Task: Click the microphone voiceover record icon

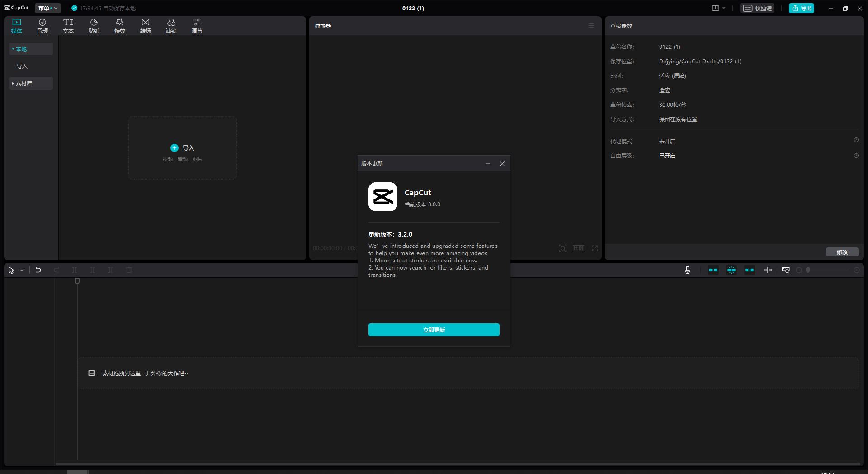Action: click(x=687, y=270)
